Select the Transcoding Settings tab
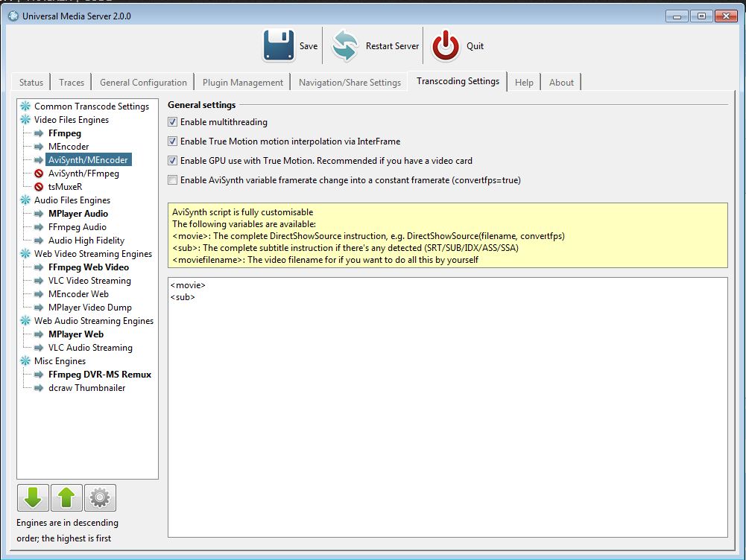The width and height of the screenshot is (746, 560). click(458, 81)
